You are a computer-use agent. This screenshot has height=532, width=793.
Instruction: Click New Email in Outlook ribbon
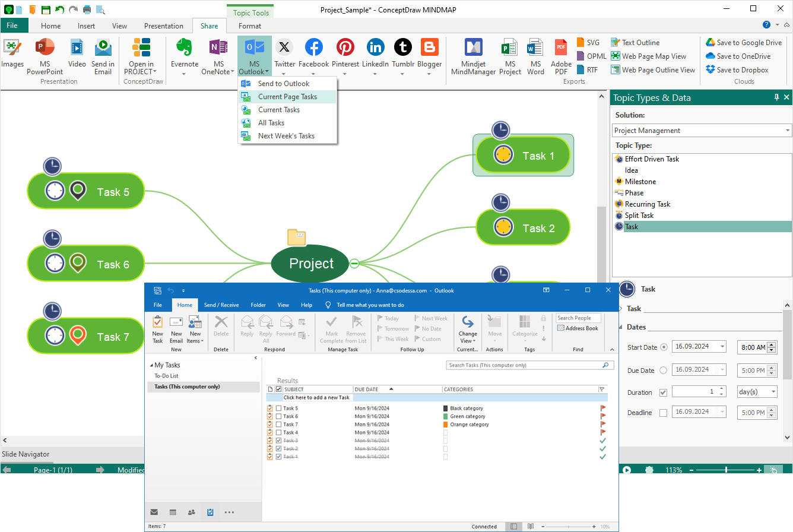[176, 330]
